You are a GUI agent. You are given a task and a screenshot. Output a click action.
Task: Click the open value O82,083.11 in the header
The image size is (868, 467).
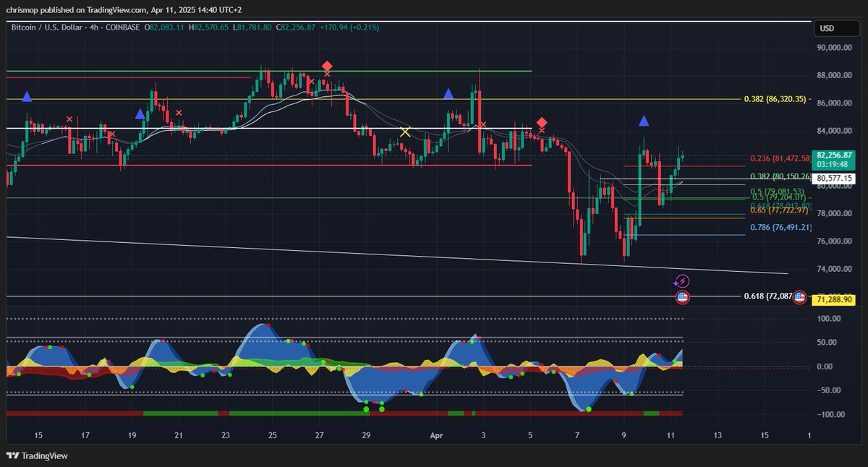(x=166, y=27)
